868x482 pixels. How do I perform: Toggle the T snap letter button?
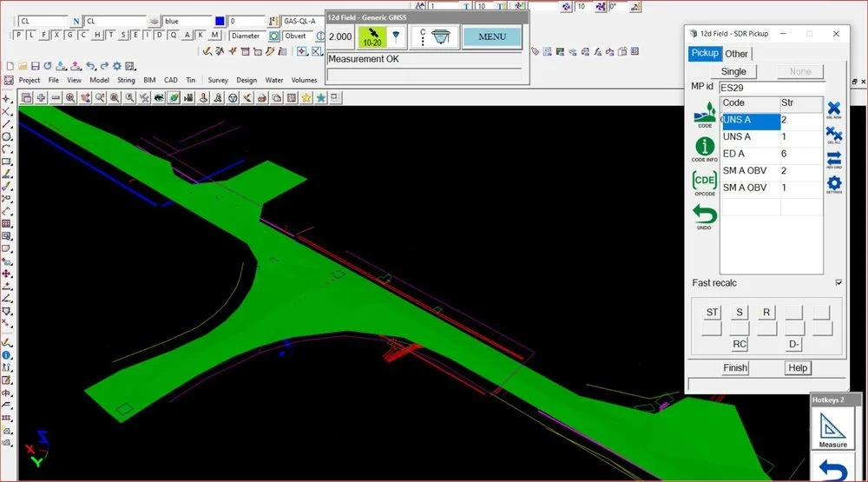tap(110, 35)
